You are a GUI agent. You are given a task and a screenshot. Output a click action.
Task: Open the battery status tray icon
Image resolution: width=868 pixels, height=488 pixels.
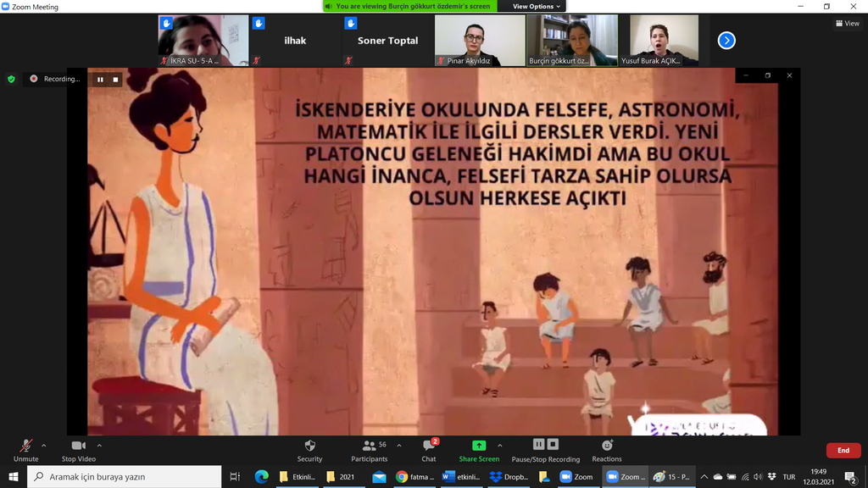(732, 476)
